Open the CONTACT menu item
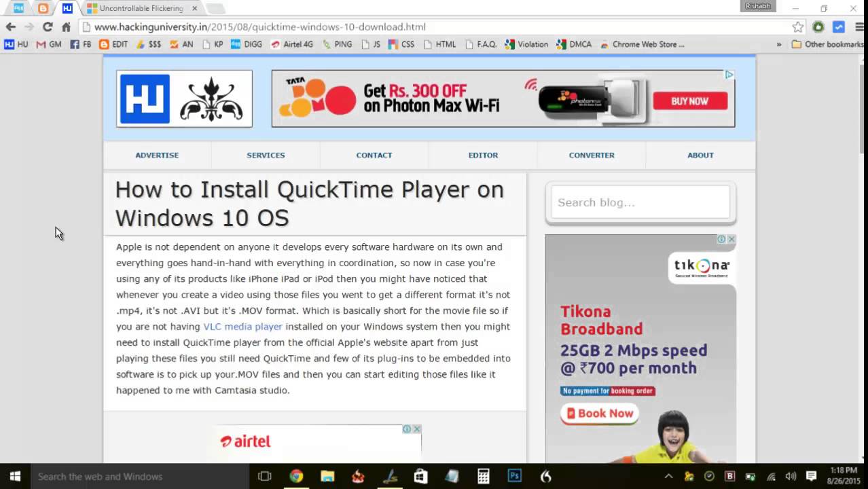Viewport: 868px width, 489px height. coord(374,155)
